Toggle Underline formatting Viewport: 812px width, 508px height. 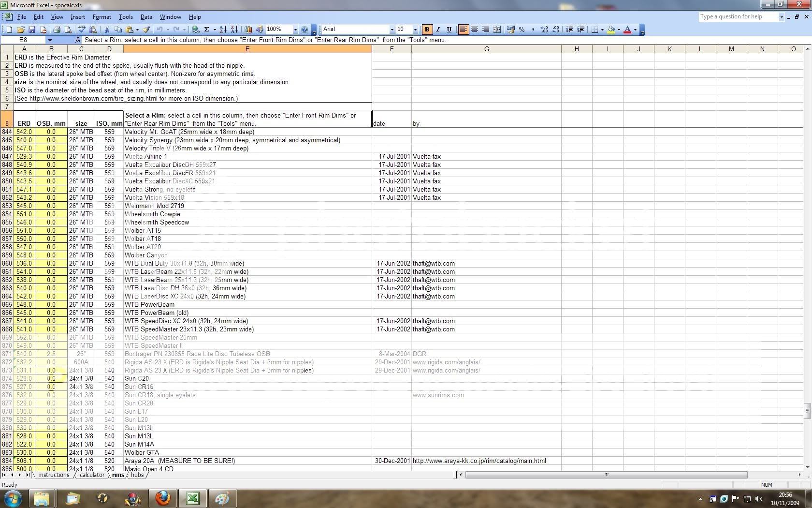(x=449, y=30)
